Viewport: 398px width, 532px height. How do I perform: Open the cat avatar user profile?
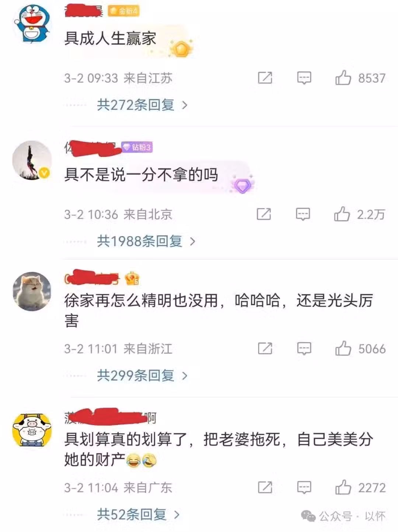[32, 291]
